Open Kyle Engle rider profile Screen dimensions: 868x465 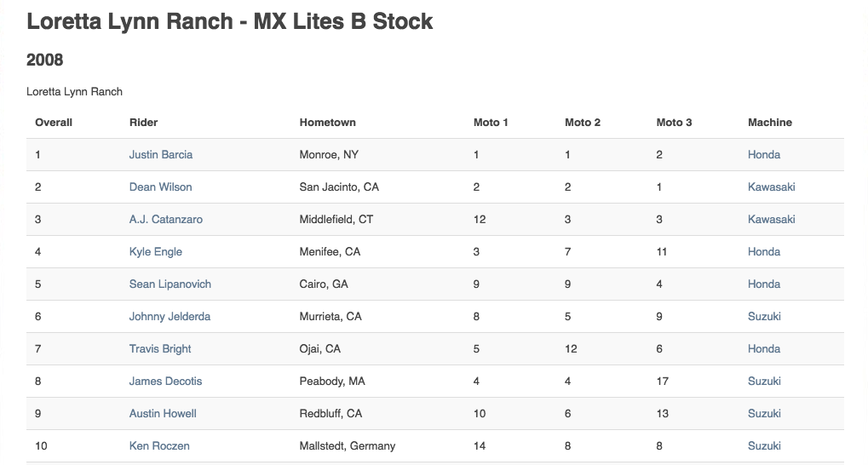tap(156, 252)
